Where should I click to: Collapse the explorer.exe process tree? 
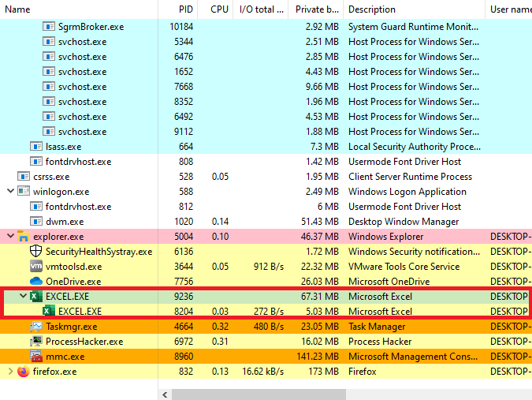tap(10, 236)
